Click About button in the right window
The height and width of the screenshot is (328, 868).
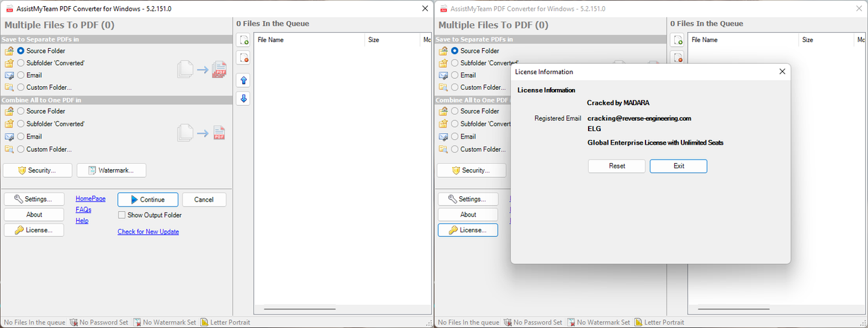coord(468,215)
